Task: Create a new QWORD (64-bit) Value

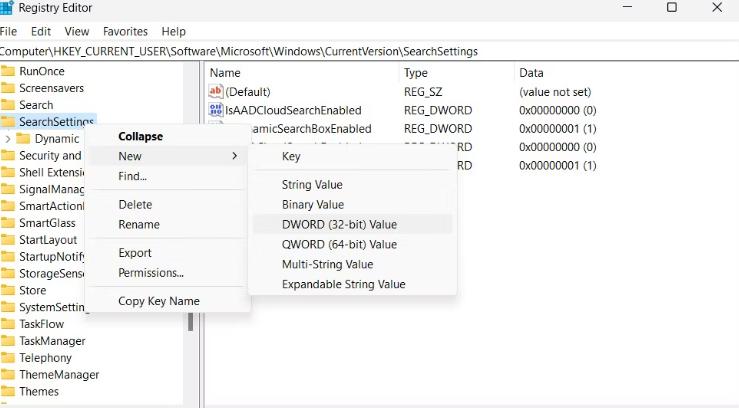Action: click(352, 245)
